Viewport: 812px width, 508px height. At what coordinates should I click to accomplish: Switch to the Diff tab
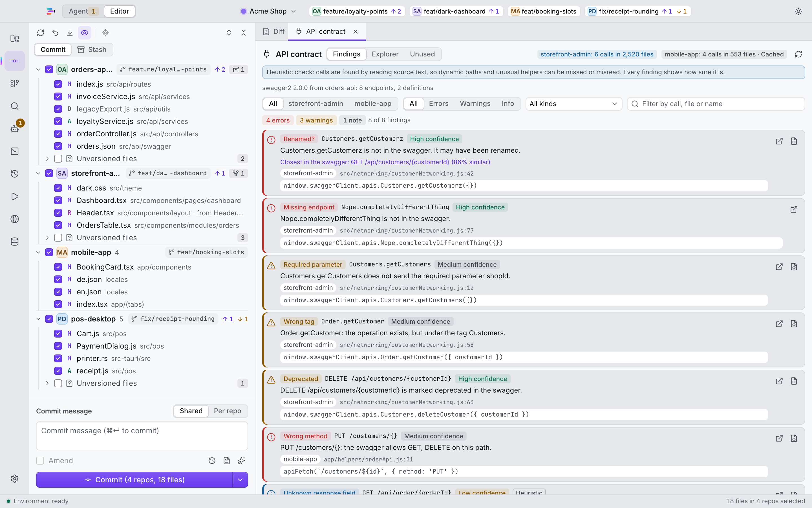(x=274, y=31)
